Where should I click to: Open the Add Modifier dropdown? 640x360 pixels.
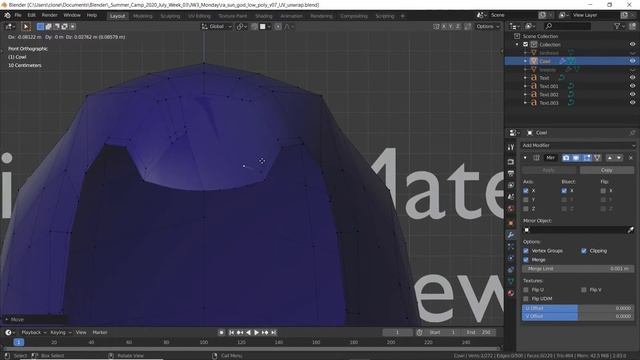pyautogui.click(x=578, y=146)
